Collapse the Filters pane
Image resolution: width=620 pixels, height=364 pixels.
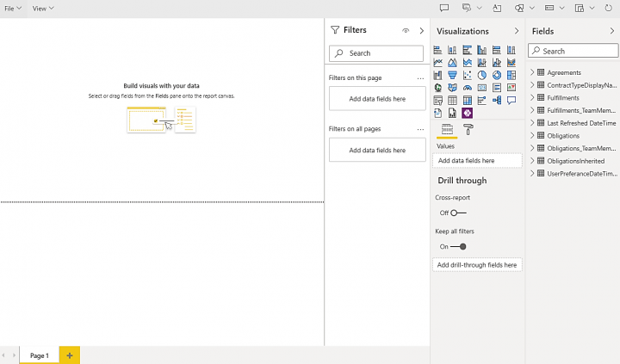[421, 30]
